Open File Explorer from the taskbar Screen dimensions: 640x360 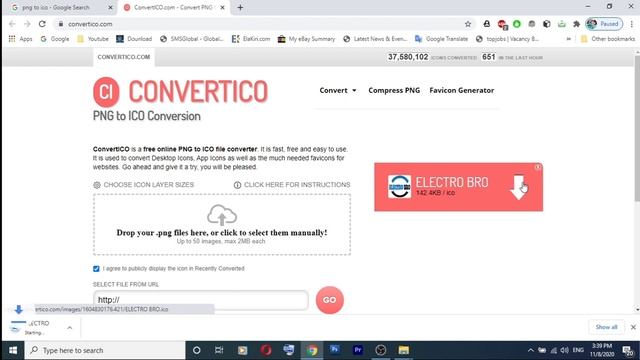coord(404,350)
